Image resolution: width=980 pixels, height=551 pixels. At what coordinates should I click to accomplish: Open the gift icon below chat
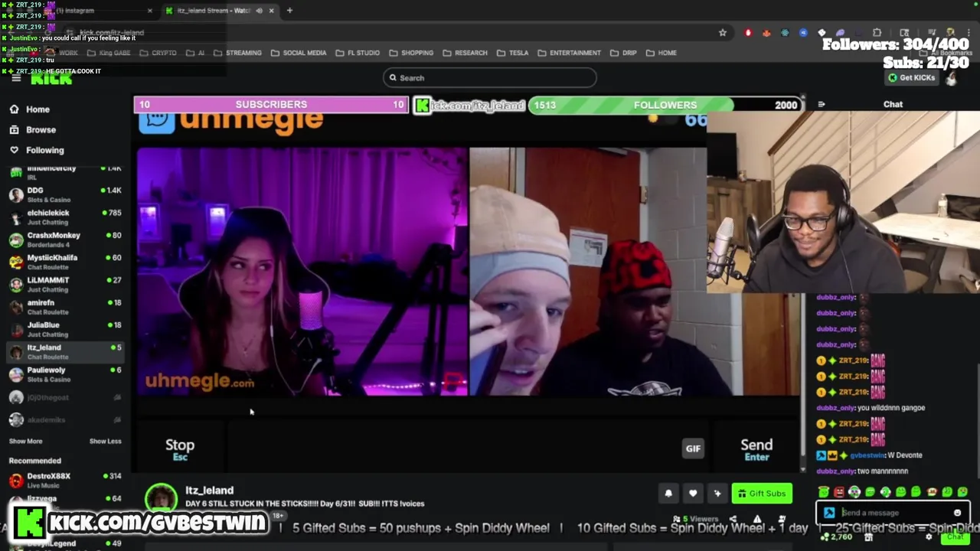868,537
